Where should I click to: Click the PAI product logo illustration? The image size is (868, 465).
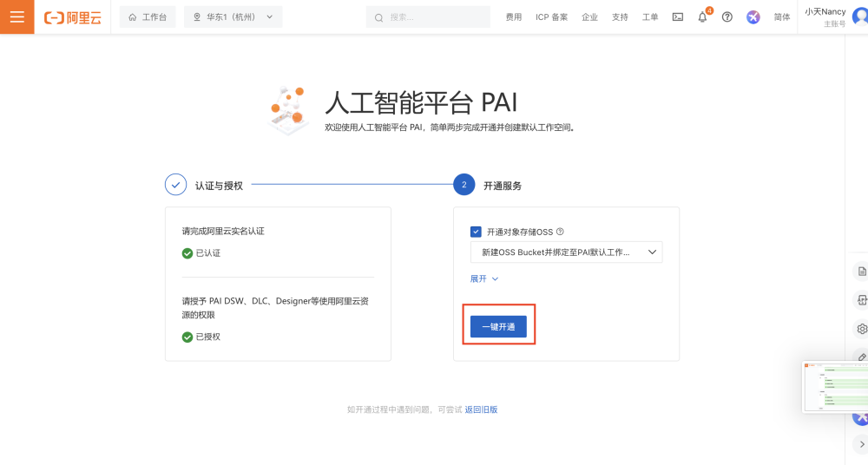288,110
